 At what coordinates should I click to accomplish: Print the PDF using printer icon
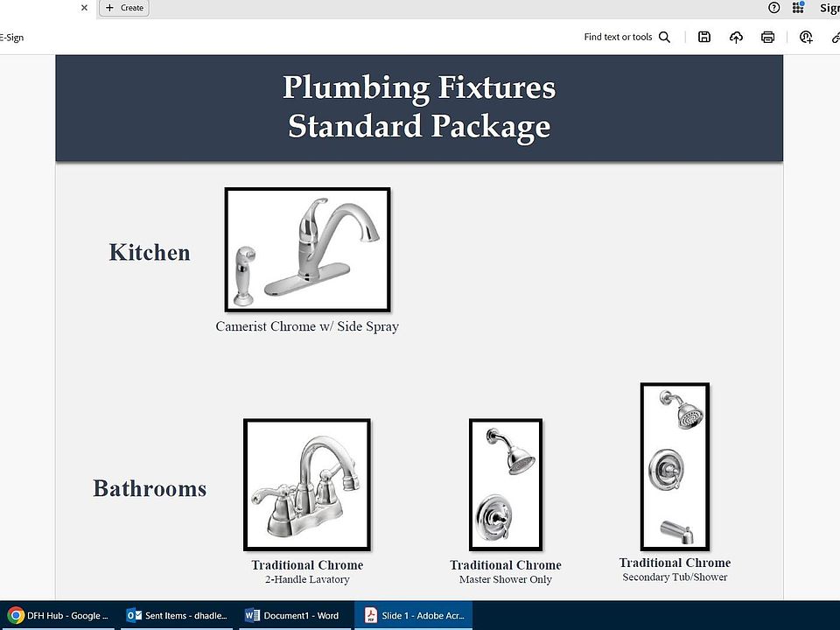(768, 37)
